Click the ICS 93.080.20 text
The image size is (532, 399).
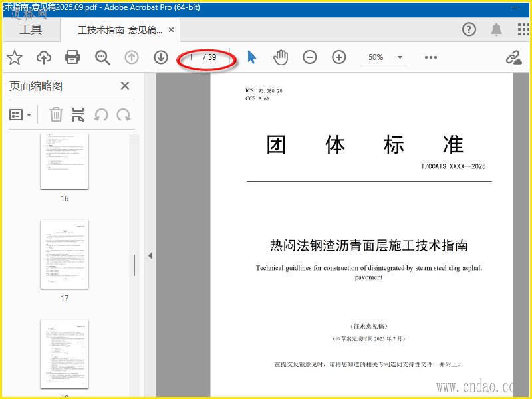click(x=263, y=91)
